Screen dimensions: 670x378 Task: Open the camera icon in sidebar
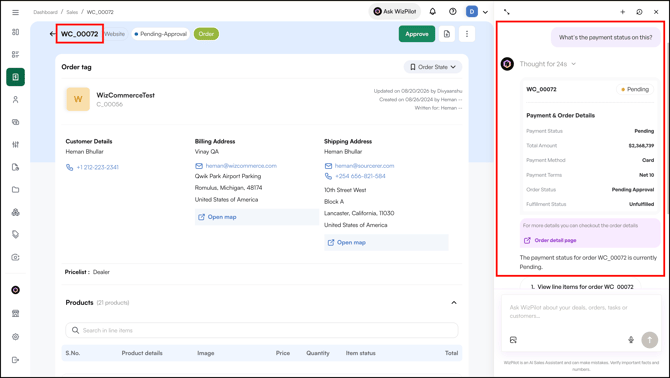[x=15, y=257]
